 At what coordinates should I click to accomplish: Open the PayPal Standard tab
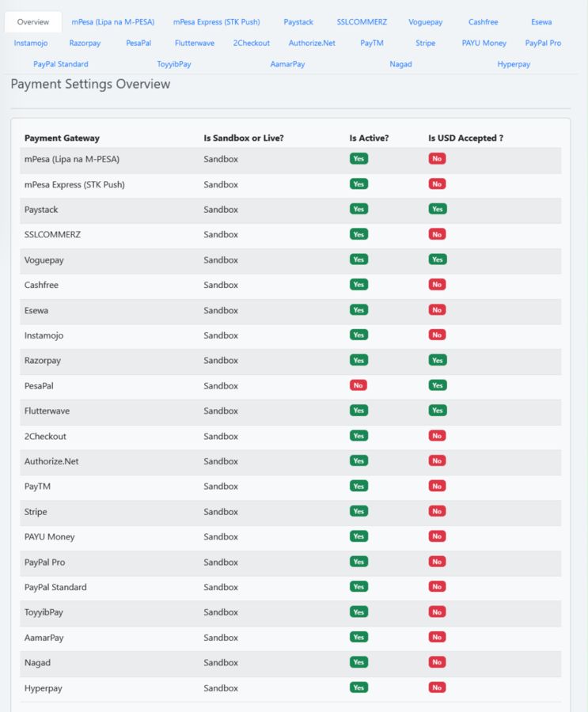(x=61, y=64)
